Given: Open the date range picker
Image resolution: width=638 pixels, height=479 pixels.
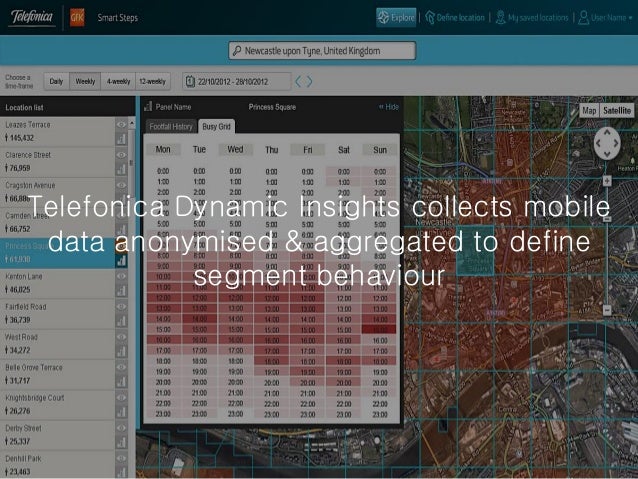Looking at the screenshot, I should point(237,81).
